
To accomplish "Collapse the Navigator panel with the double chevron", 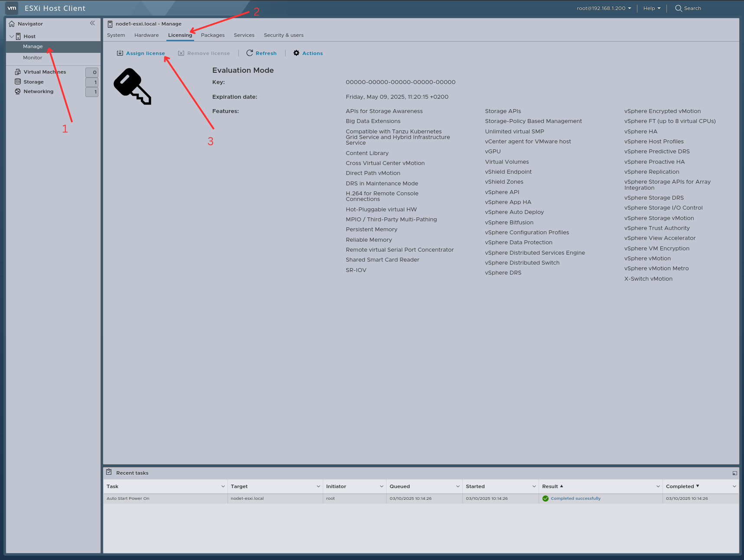I will [93, 23].
